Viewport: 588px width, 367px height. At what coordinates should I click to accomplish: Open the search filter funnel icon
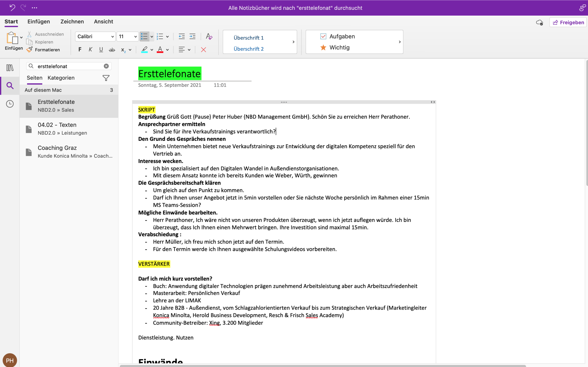click(x=106, y=78)
